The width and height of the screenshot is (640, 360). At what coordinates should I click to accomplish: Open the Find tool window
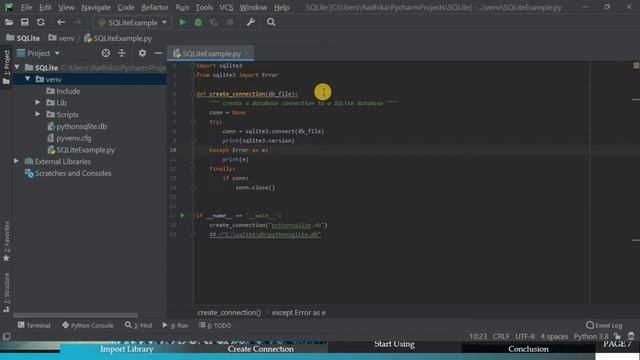coord(138,325)
